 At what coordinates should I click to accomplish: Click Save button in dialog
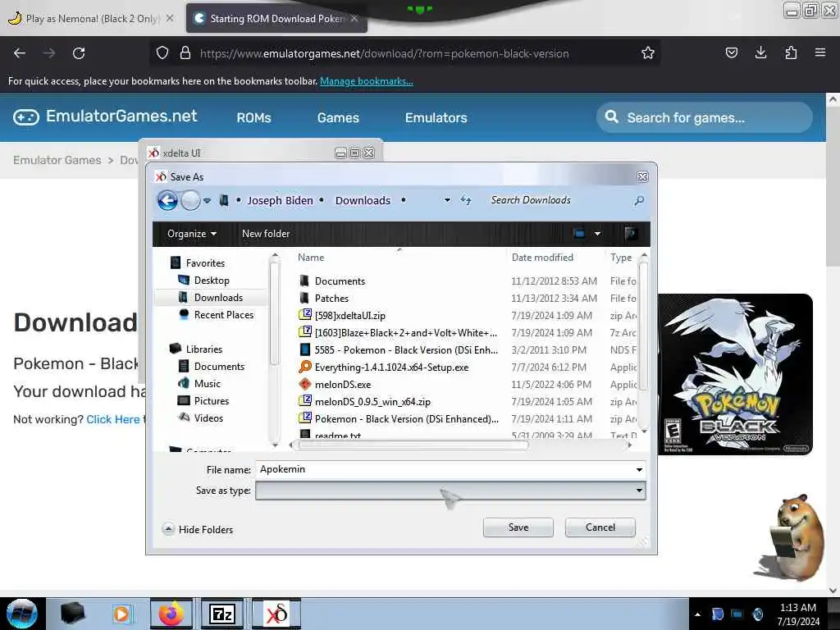click(518, 527)
